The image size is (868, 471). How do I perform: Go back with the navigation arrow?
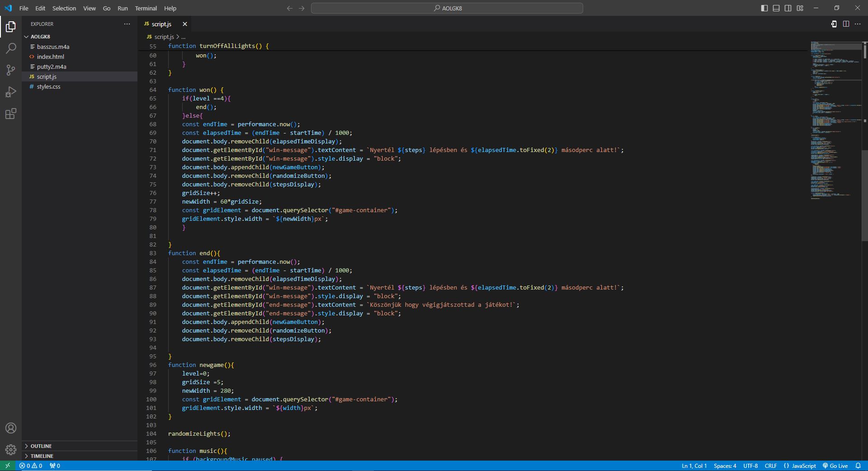290,8
